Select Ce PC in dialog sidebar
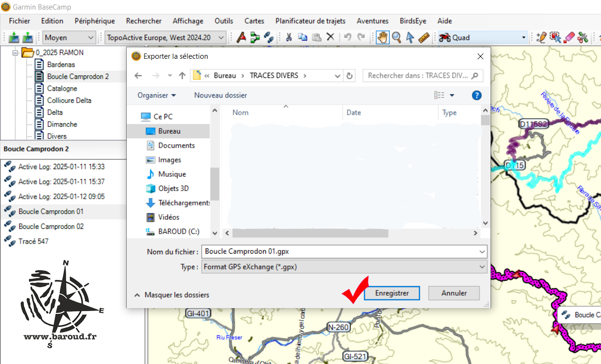 tap(157, 117)
